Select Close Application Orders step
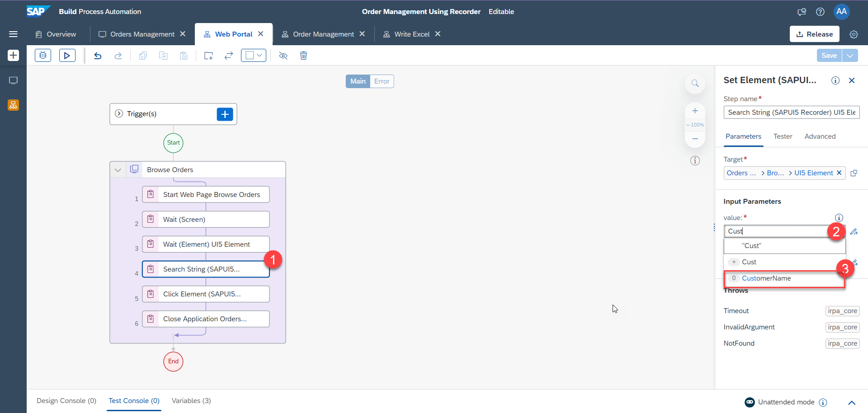 (x=206, y=319)
